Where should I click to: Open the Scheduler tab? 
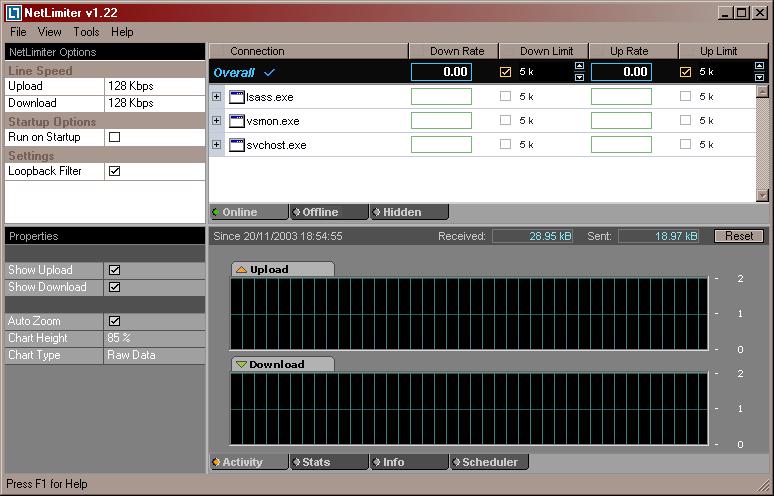tap(489, 462)
